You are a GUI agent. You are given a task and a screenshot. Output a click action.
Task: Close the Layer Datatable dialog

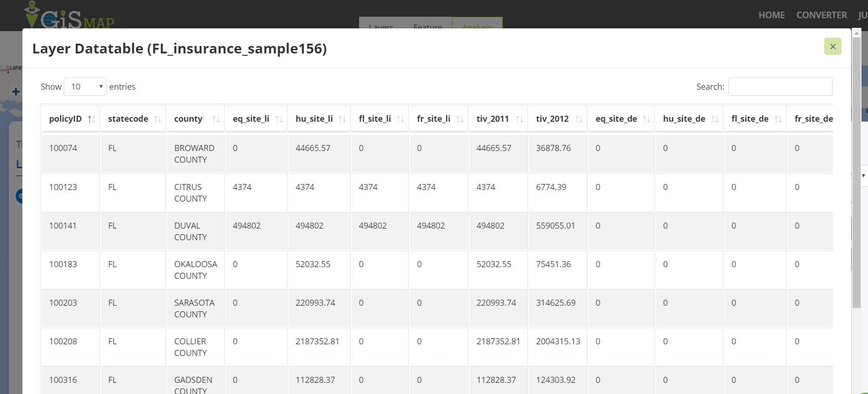[833, 46]
